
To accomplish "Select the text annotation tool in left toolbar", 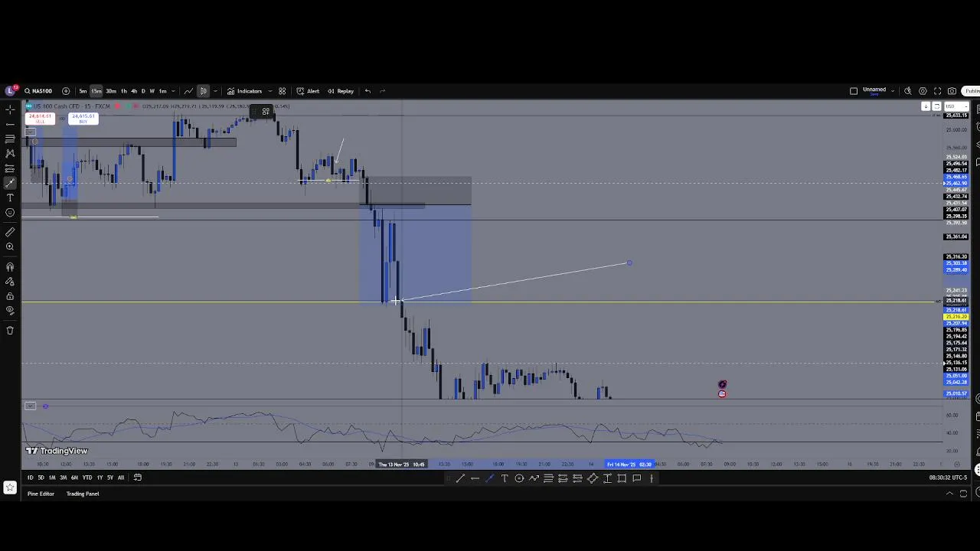I will pyautogui.click(x=10, y=197).
